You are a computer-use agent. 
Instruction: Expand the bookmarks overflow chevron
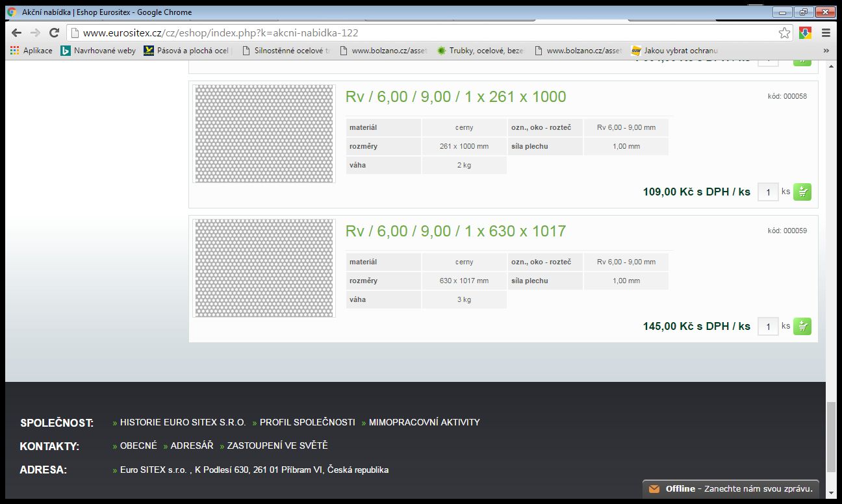pyautogui.click(x=826, y=51)
